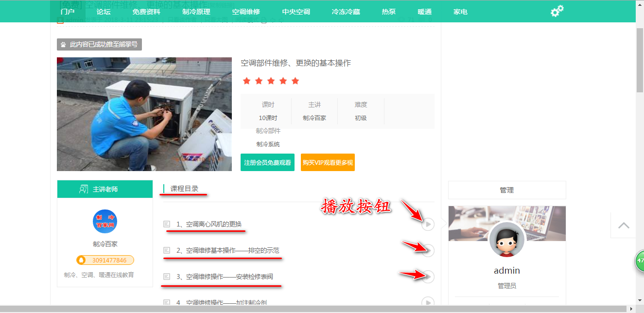Play lesson 4 加注制冷剂
The height and width of the screenshot is (313, 644).
tap(428, 302)
